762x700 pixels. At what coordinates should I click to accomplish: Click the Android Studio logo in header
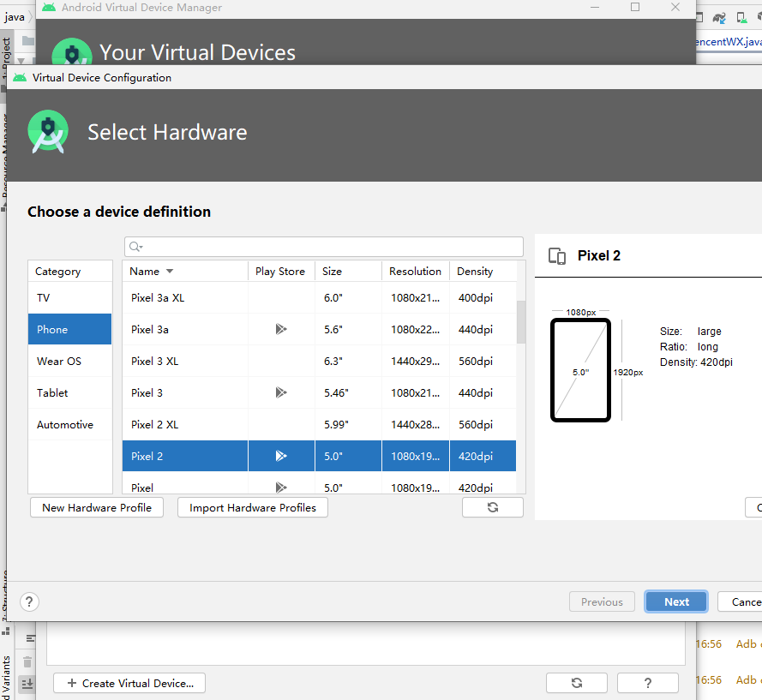[x=48, y=132]
